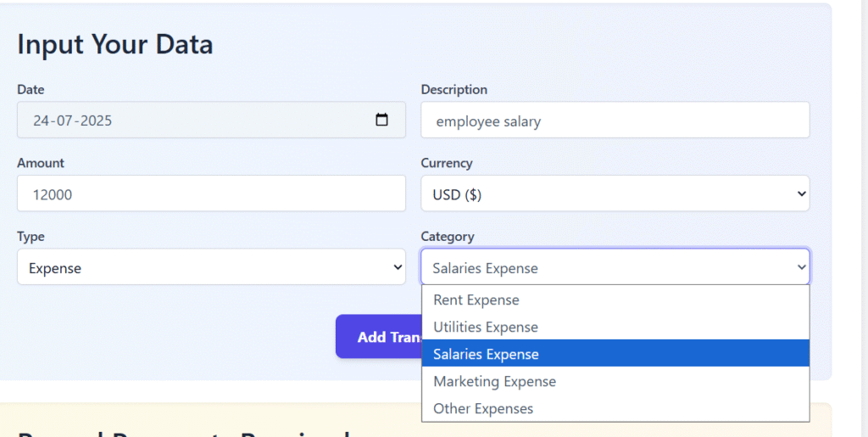Open the calendar picker icon in Date field
Screen dimensions: 868x437
tap(381, 120)
